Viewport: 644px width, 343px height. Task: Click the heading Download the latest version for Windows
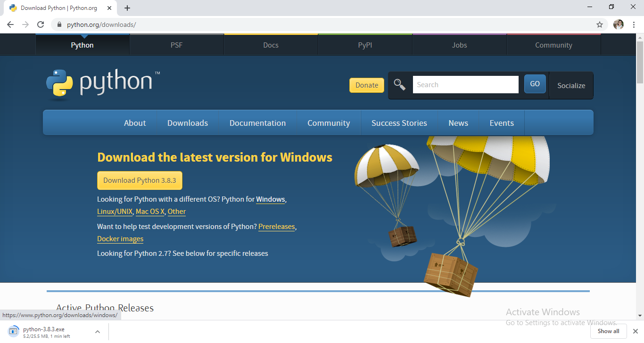coord(215,157)
